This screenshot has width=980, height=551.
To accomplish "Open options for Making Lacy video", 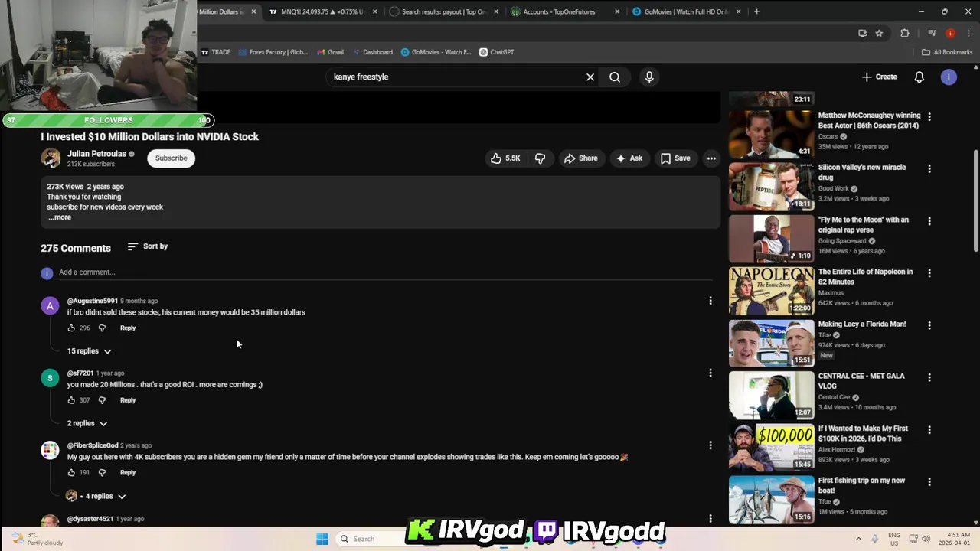I will (929, 325).
